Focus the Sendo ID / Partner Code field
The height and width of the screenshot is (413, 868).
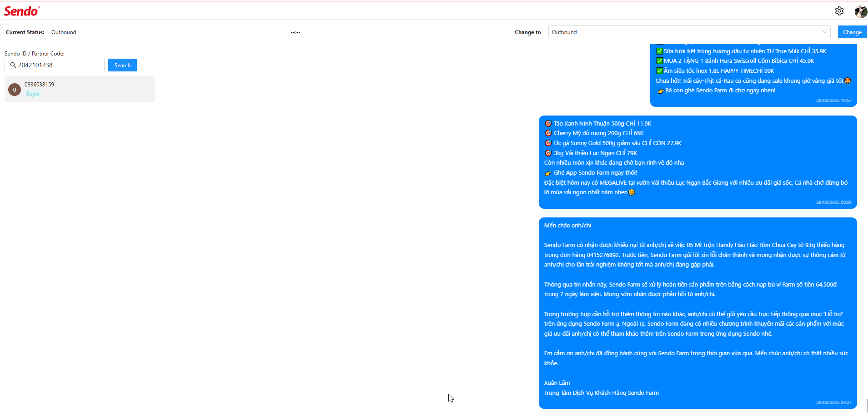(55, 65)
